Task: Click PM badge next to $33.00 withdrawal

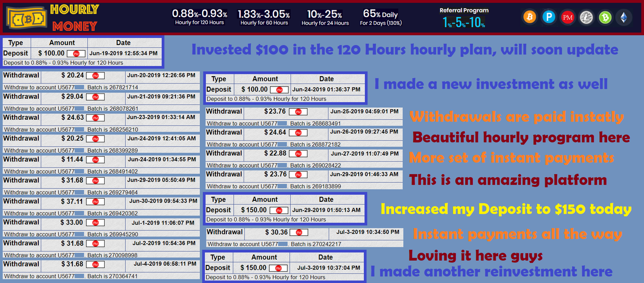Action: [95, 223]
